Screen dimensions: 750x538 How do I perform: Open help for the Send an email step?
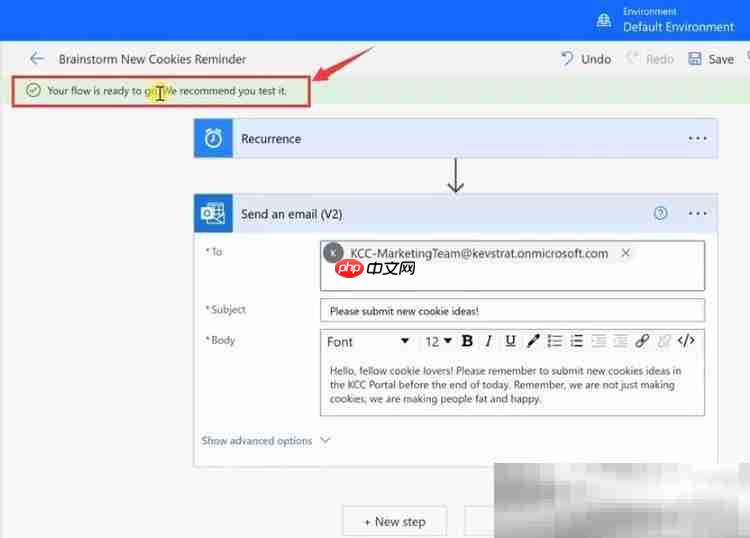tap(661, 213)
